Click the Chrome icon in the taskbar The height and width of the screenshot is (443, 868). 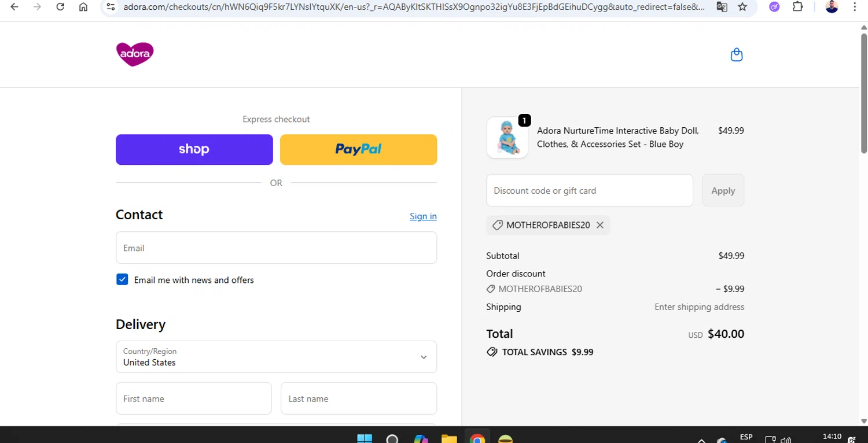(477, 439)
